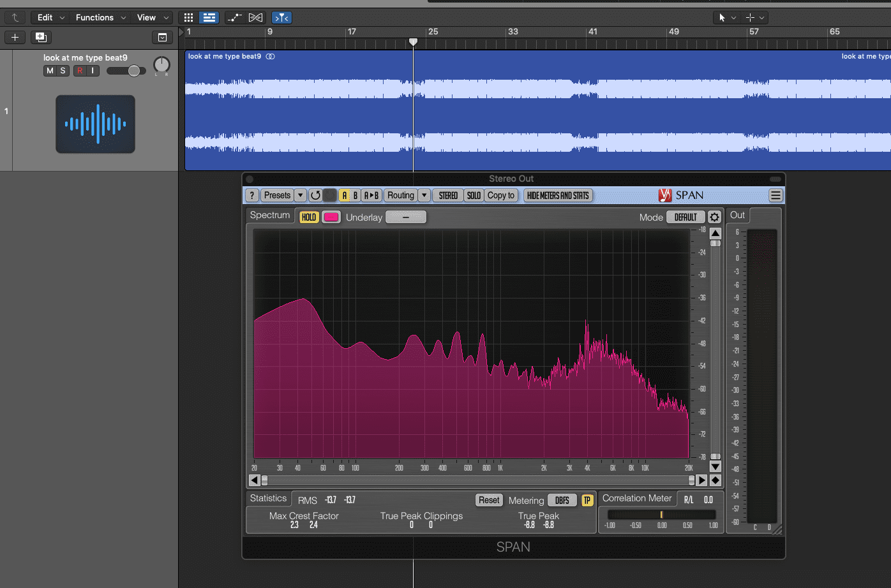Image resolution: width=891 pixels, height=588 pixels.
Task: Open the SPAN Presets button
Action: point(277,195)
